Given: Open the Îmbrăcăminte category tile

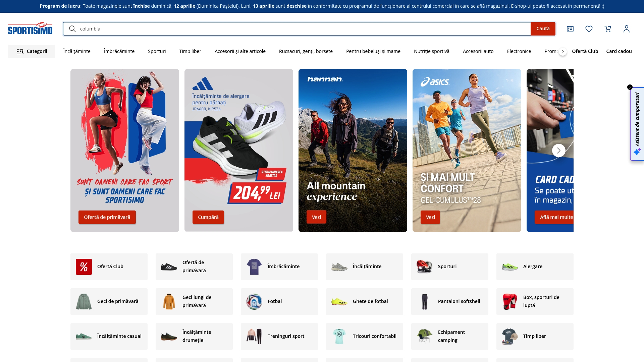Looking at the screenshot, I should (x=279, y=267).
